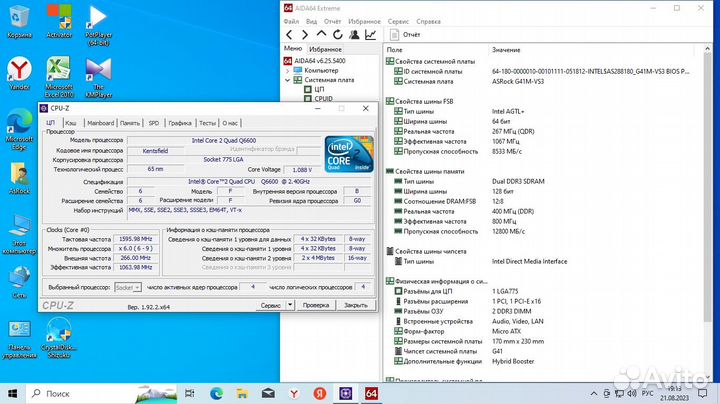Open AsRock folder on desktop
Viewport: 720px width, 404px height.
tap(19, 178)
